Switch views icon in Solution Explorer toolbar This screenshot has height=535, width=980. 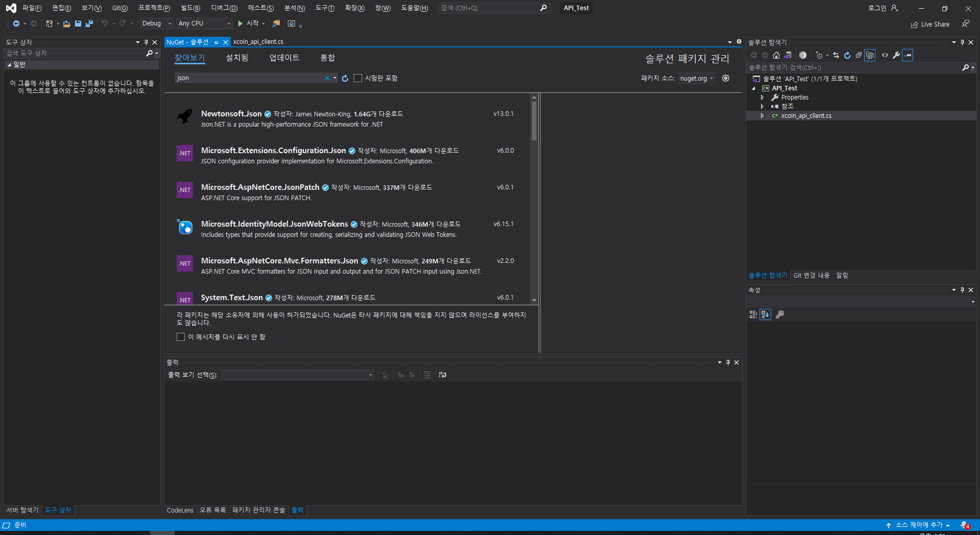coord(788,55)
